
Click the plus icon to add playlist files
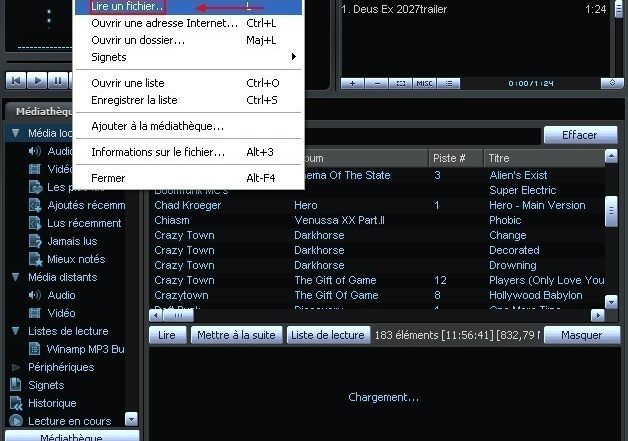click(352, 83)
